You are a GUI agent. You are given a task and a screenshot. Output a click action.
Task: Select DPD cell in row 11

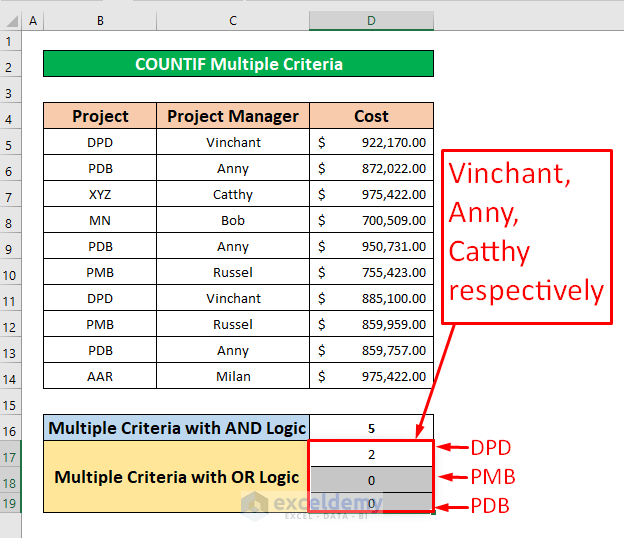click(100, 298)
